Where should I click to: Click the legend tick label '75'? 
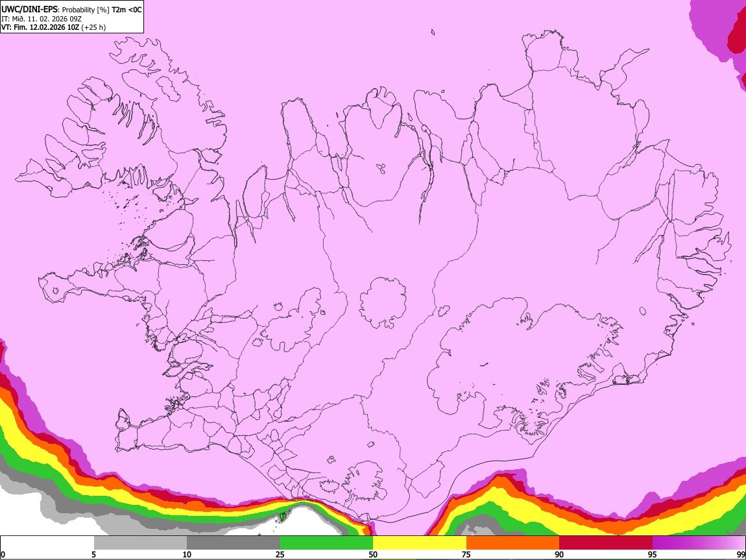[x=466, y=554]
